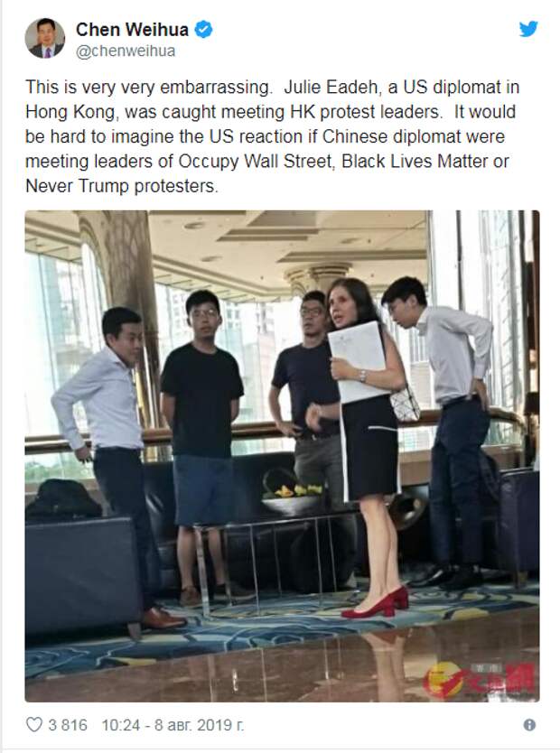This screenshot has width=560, height=753.
Task: Click the Twitter bird logo
Action: click(x=528, y=29)
